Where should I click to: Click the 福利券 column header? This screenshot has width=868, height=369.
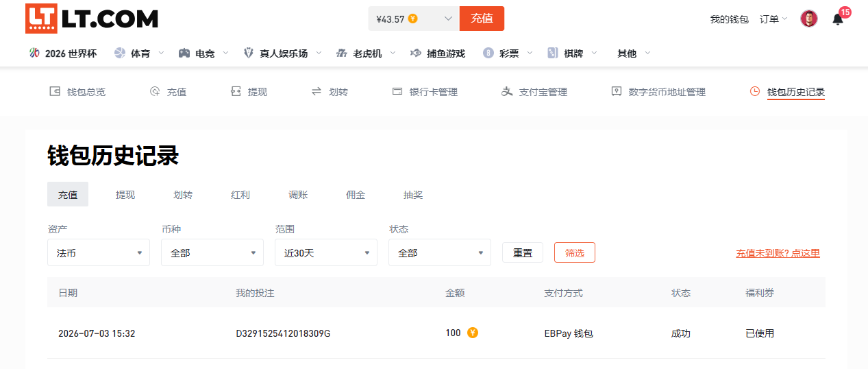pyautogui.click(x=760, y=293)
